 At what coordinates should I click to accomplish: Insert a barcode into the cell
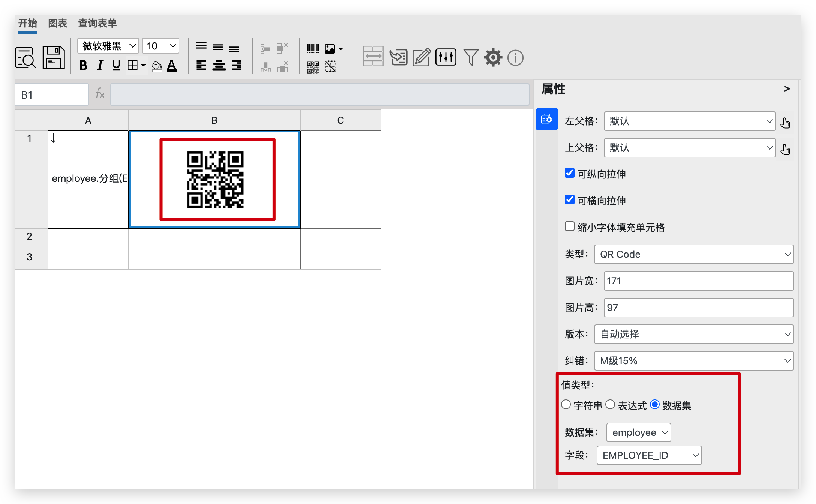coord(313,48)
